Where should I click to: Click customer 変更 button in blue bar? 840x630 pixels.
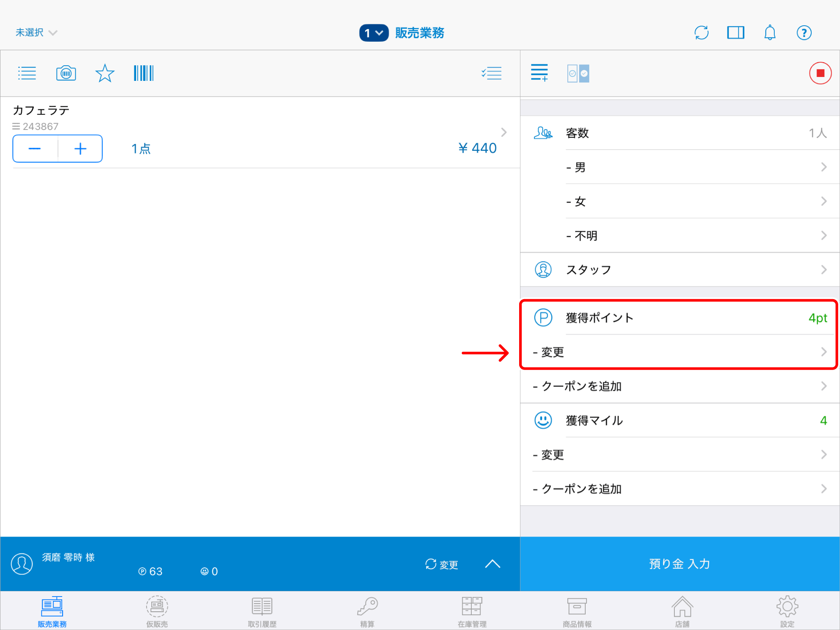point(442,564)
